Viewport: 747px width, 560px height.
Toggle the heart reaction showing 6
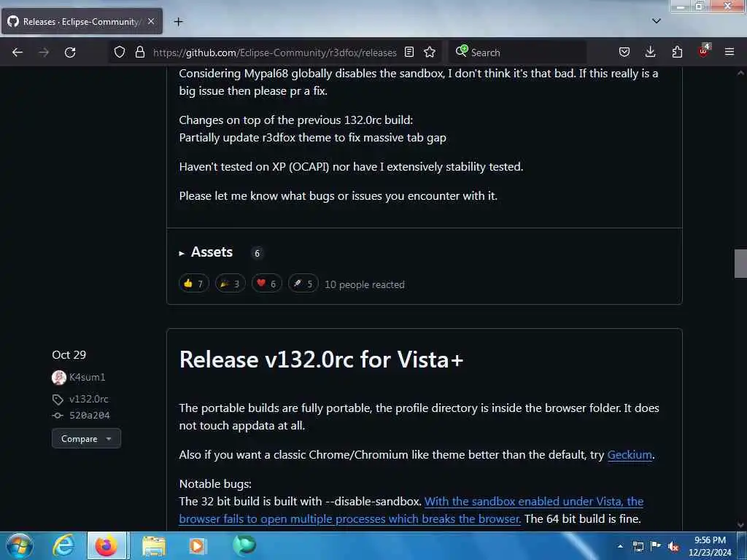click(x=267, y=284)
